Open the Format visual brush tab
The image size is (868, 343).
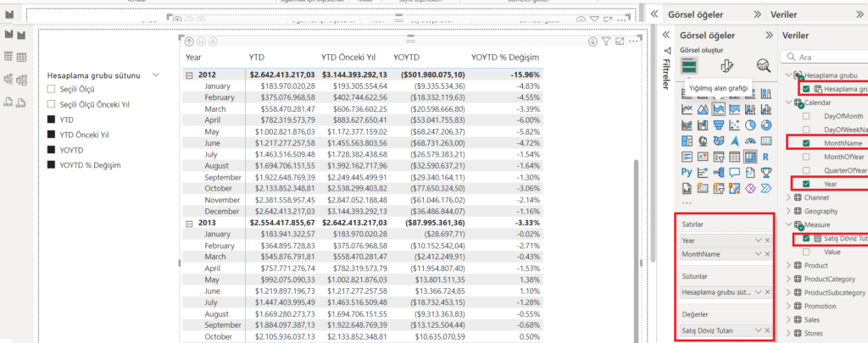pyautogui.click(x=726, y=65)
